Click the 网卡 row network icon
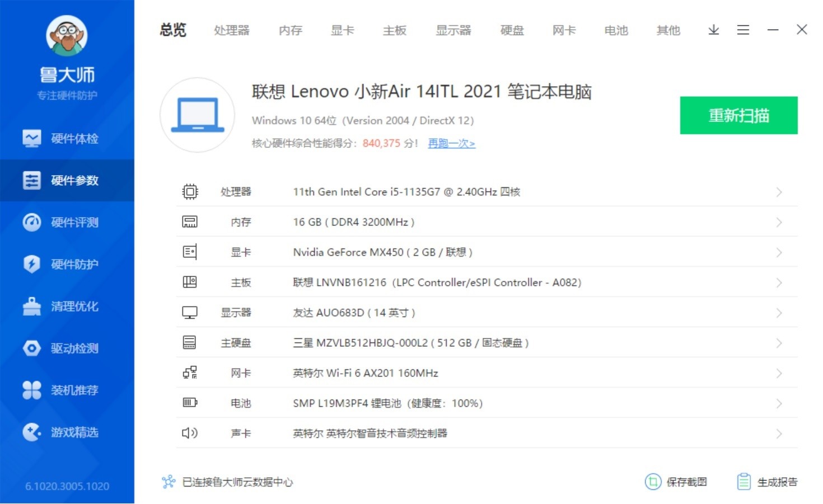 190,373
